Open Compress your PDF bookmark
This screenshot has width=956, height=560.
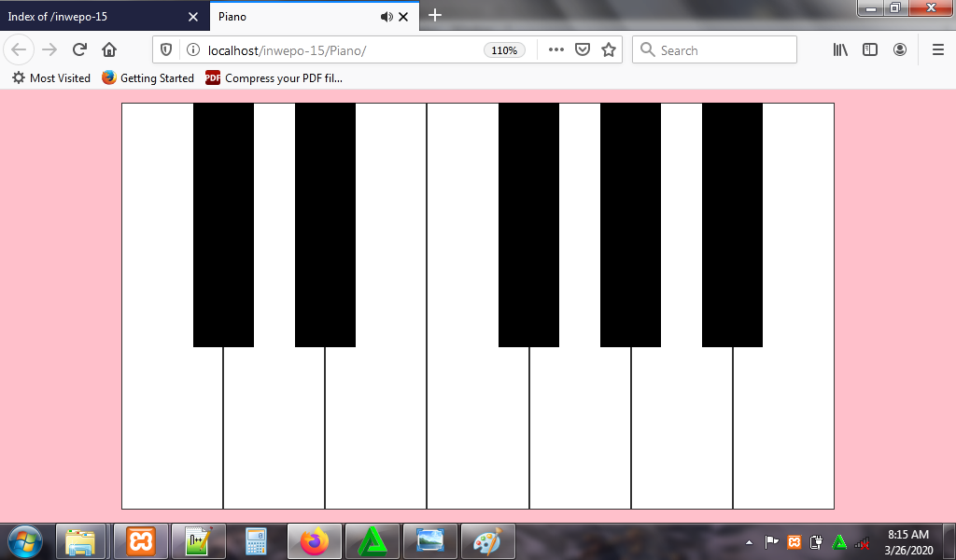274,78
